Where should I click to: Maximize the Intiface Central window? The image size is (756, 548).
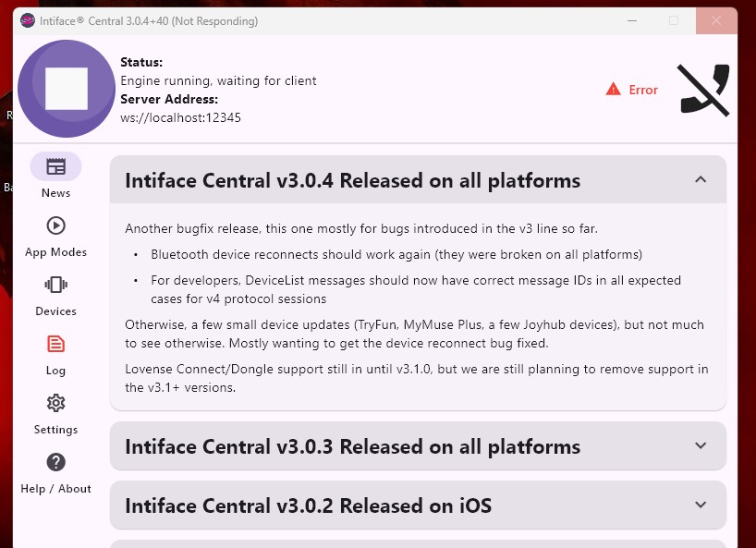click(x=673, y=20)
